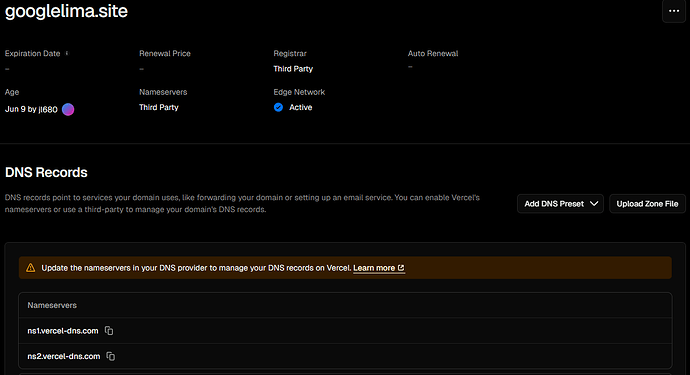Open the three-dot domain options menu
This screenshot has width=690, height=375.
pyautogui.click(x=674, y=11)
